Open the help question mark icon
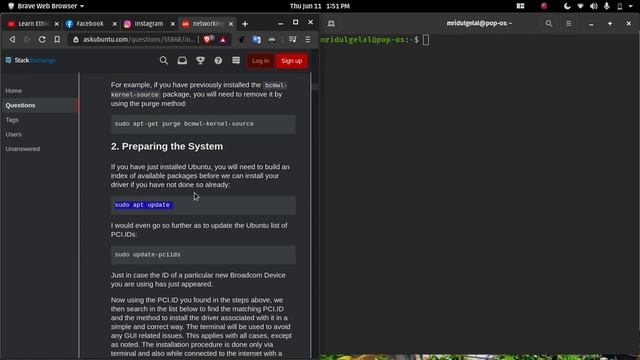 point(218,61)
